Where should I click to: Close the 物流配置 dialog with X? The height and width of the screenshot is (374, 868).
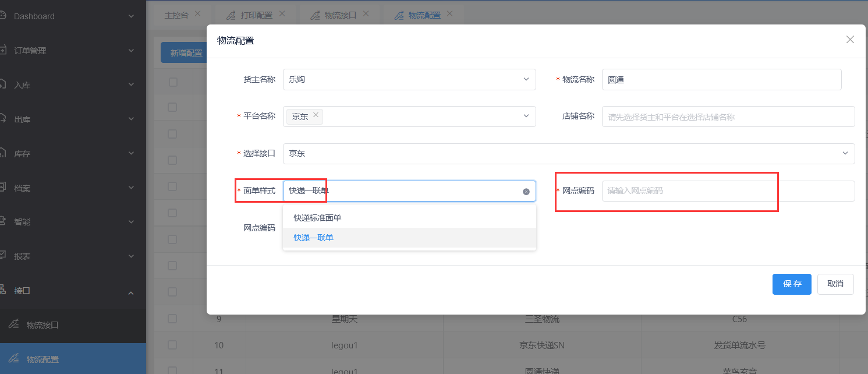[850, 40]
